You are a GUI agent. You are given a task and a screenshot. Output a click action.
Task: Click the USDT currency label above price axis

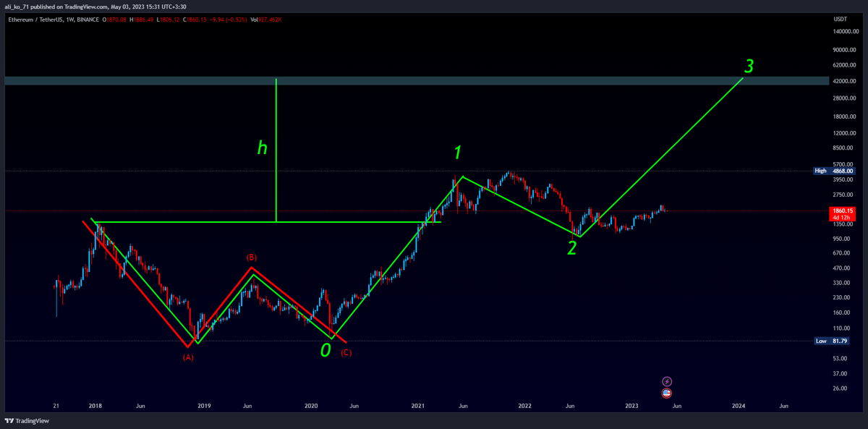coord(840,19)
